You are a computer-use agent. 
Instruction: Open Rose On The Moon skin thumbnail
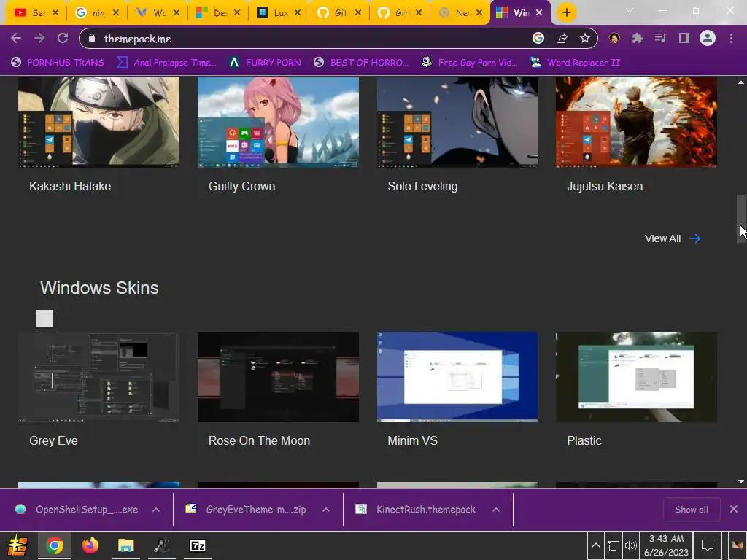[278, 377]
